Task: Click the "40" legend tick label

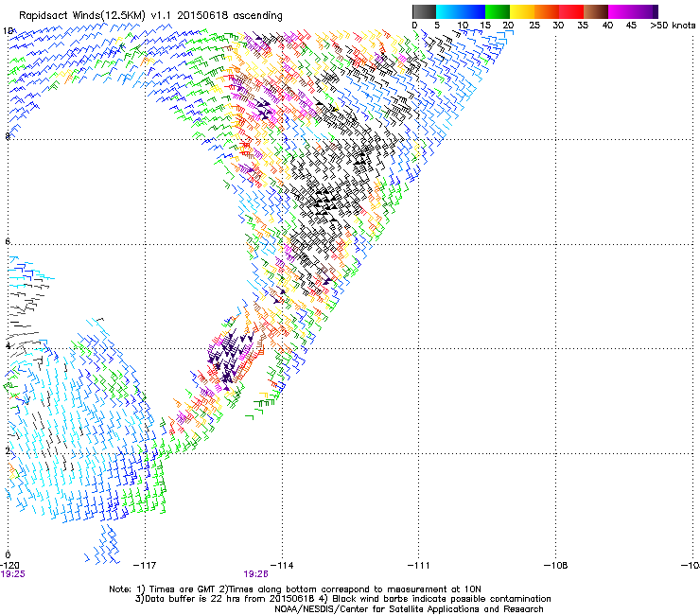Action: point(607,25)
